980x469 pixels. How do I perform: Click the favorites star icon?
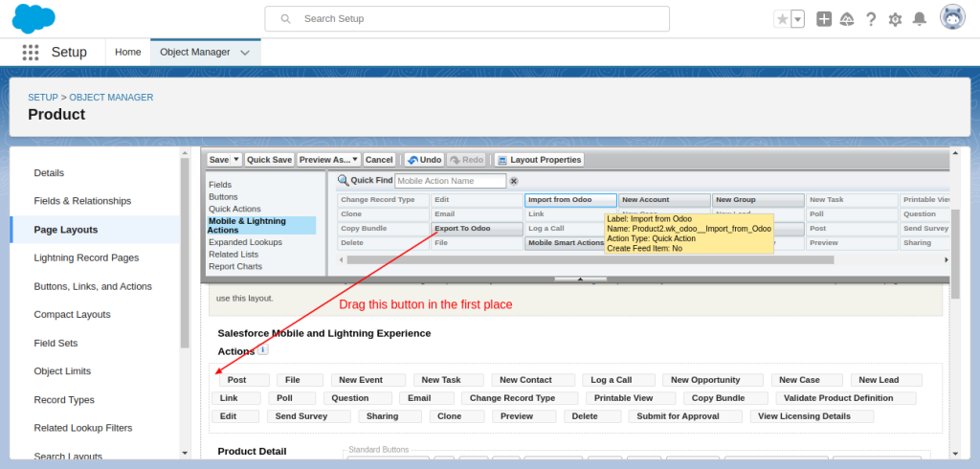[782, 19]
